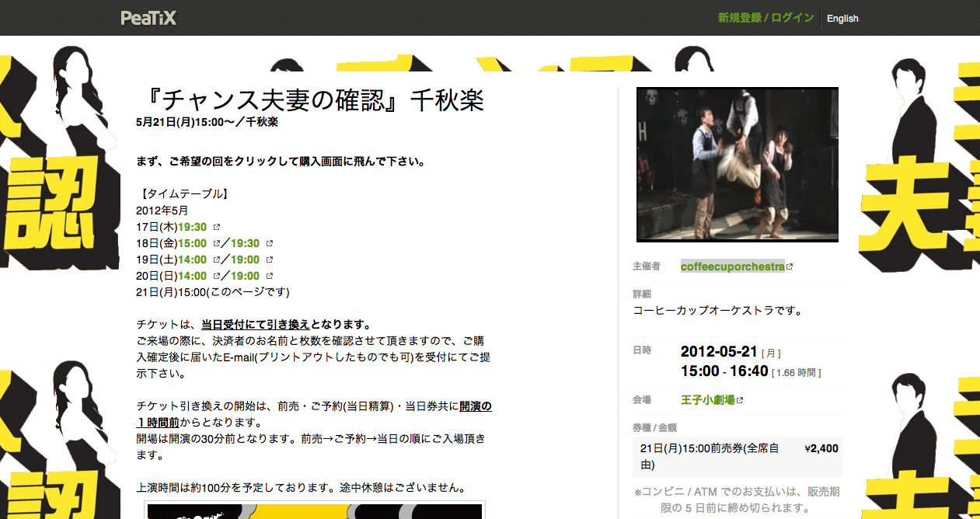The image size is (980, 519).
Task: Click the PeaTiX logo
Action: pyautogui.click(x=148, y=17)
